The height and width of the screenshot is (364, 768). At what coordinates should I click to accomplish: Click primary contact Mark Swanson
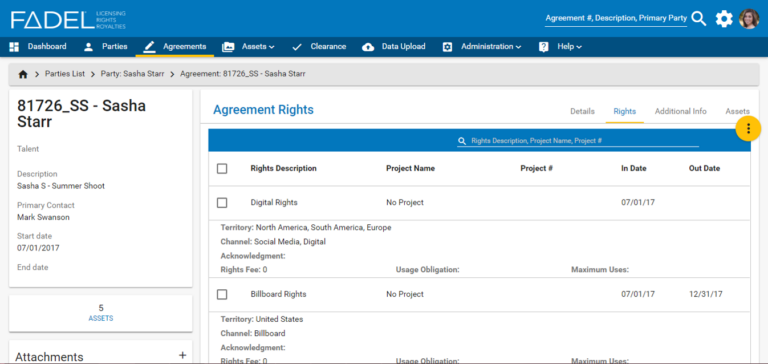(43, 217)
